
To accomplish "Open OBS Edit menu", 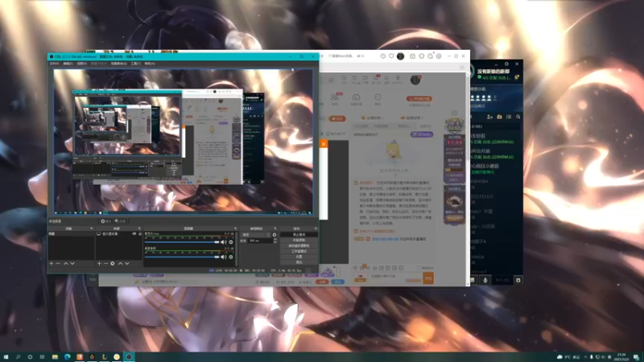I will (68, 64).
